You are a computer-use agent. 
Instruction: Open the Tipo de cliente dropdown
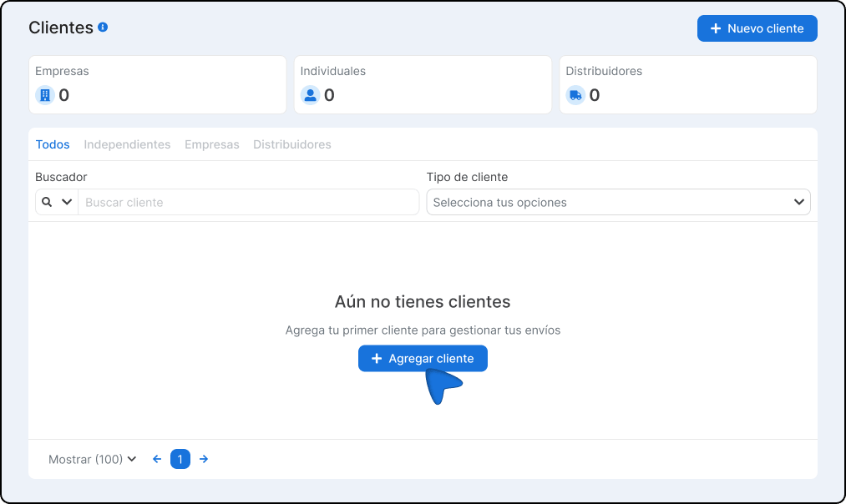click(618, 202)
